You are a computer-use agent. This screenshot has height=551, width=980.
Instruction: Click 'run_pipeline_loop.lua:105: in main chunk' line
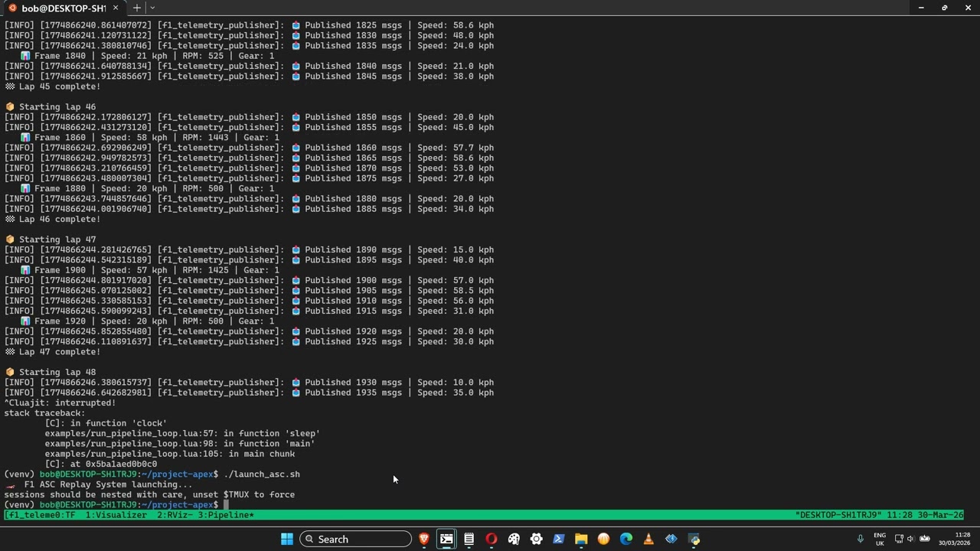169,454
